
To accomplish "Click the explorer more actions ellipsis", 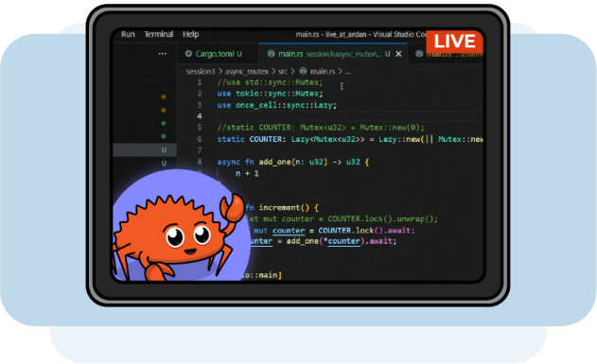I will click(x=163, y=54).
